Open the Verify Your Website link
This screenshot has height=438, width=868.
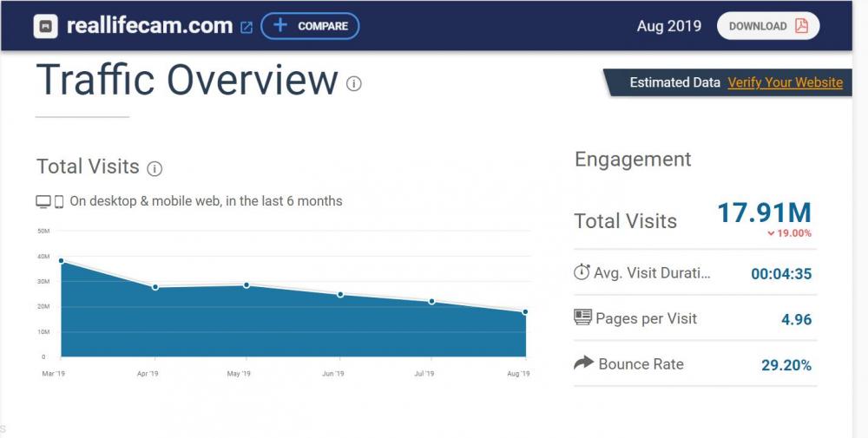pyautogui.click(x=785, y=82)
